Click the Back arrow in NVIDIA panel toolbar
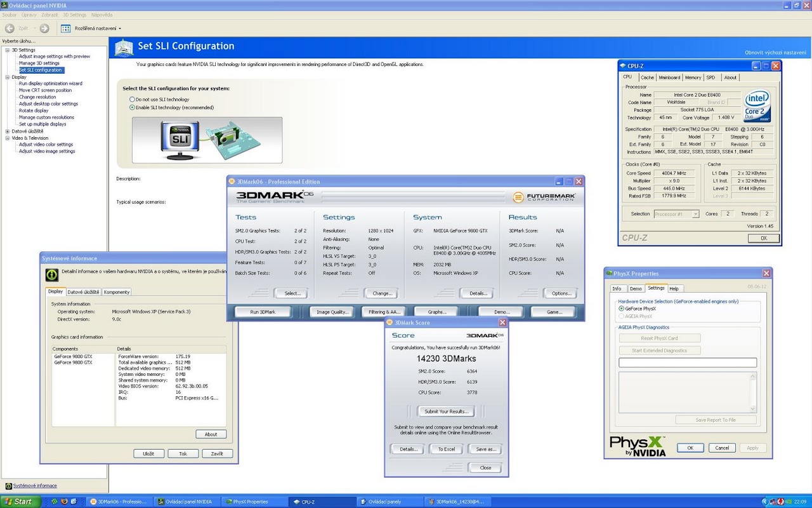Image resolution: width=812 pixels, height=508 pixels. coord(10,28)
